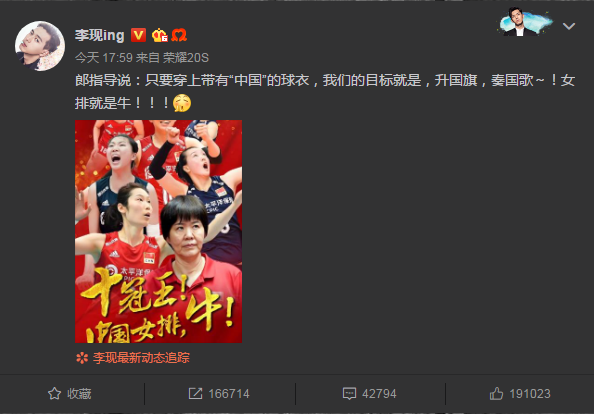Click the post card cover thumbnail at top right
Image resolution: width=594 pixels, height=414 pixels.
[x=525, y=22]
